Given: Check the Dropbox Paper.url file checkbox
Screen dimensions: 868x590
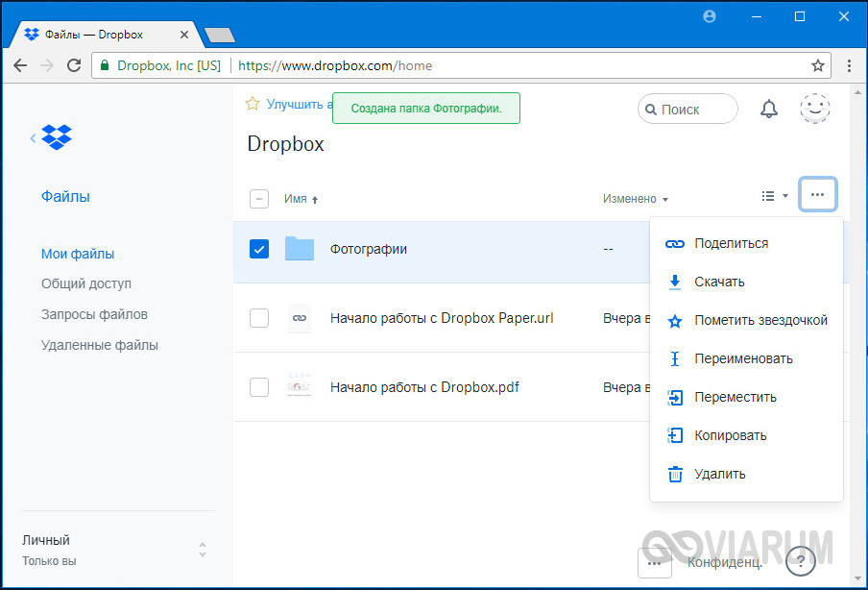Looking at the screenshot, I should 259,318.
